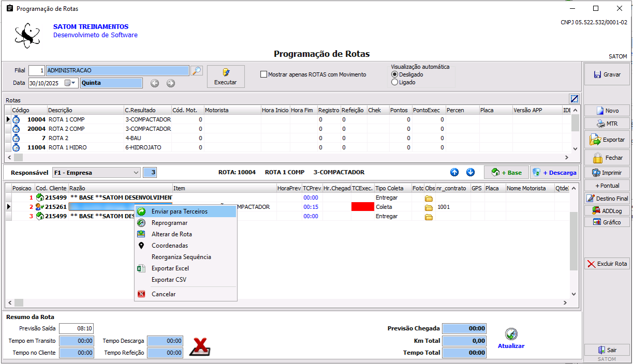Screen dimensions: 633x364
Task: Go to previous day arrow icon
Action: [x=154, y=83]
